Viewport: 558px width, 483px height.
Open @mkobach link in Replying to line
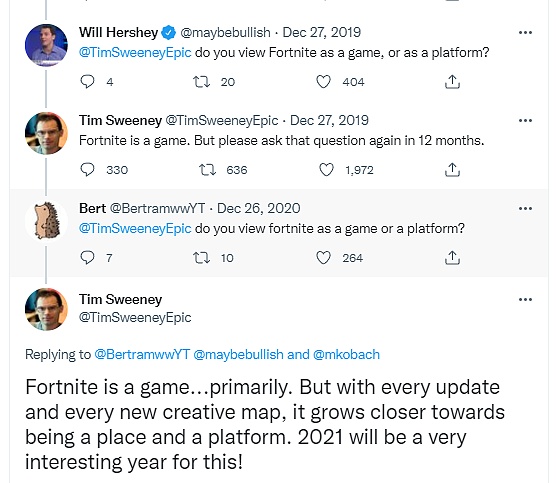346,355
